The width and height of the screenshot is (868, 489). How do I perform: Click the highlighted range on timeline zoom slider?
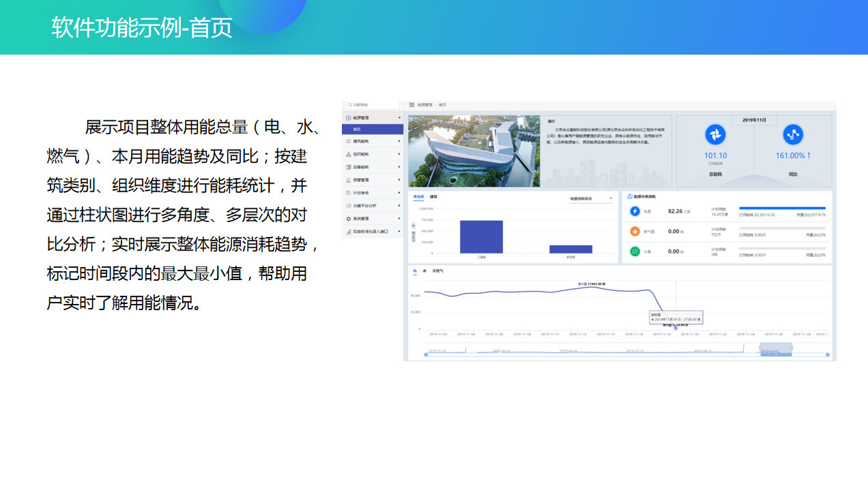(x=776, y=350)
